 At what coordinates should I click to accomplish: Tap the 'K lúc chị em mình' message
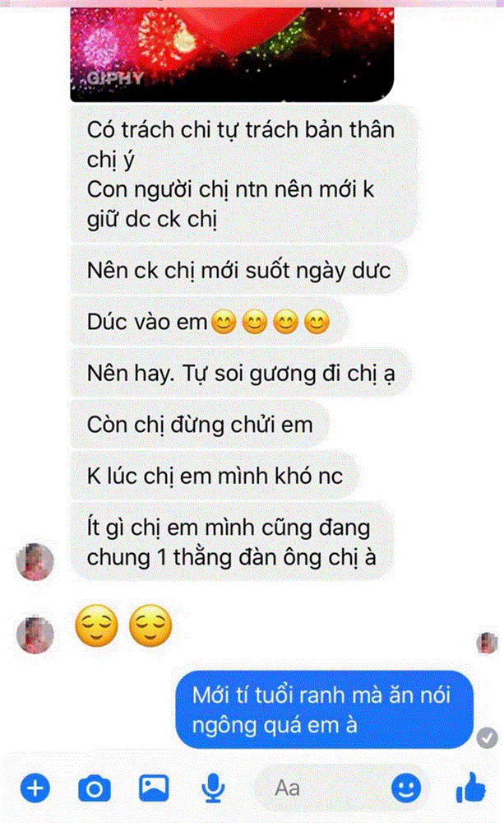click(x=215, y=476)
